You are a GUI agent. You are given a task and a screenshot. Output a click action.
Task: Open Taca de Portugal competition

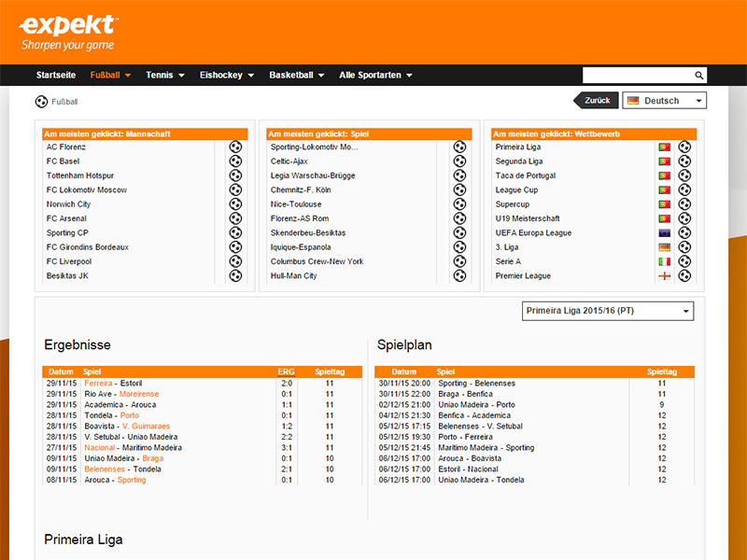tap(526, 175)
